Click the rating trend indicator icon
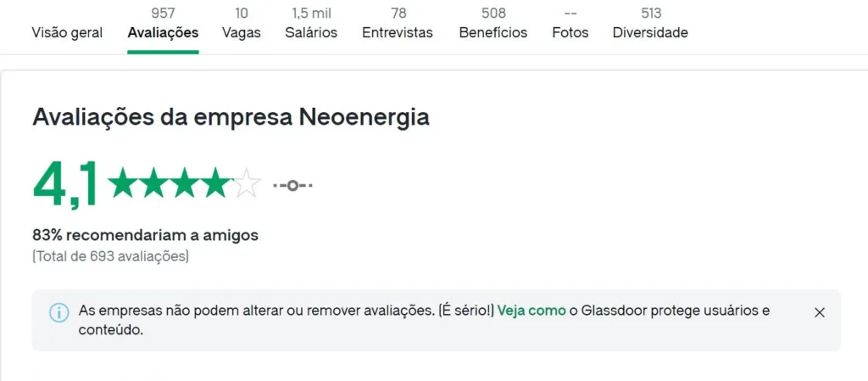This screenshot has width=868, height=381. 292,185
